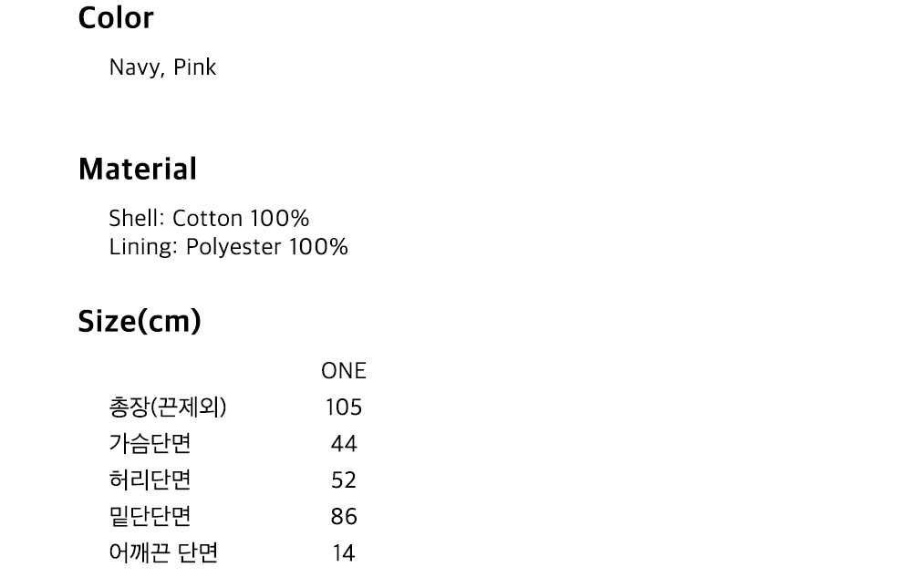
Task: Select the 86 measurement value
Action: pos(344,517)
